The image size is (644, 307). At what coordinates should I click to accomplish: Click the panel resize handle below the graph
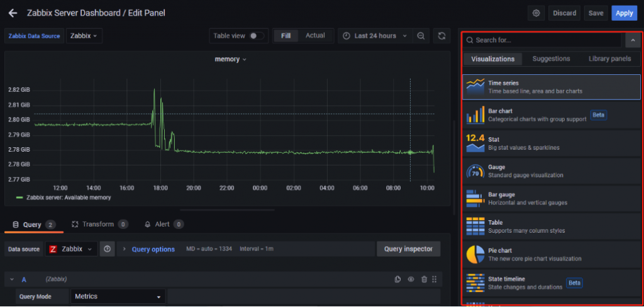pos(228,209)
